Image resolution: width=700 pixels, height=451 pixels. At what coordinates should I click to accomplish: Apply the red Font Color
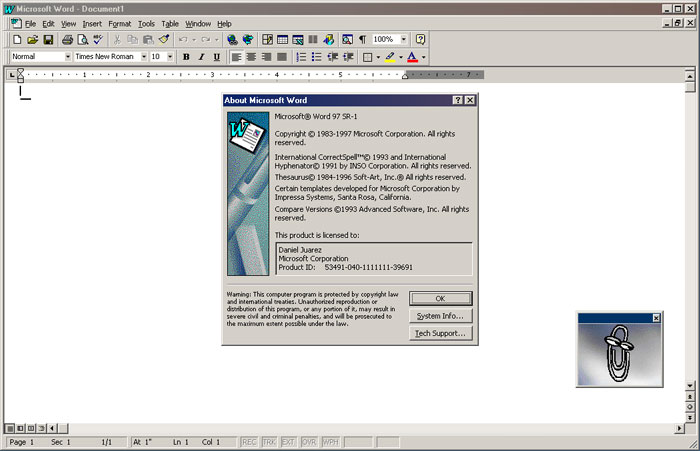pos(412,57)
